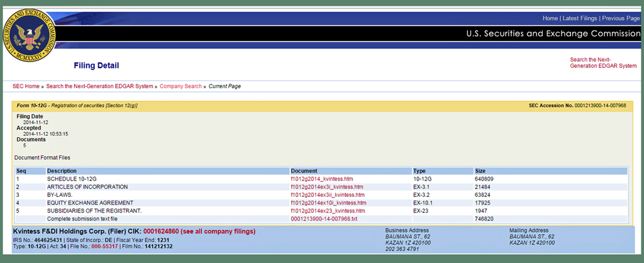Open f1012g2014ex23_kvintess.htm document
This screenshot has height=263, width=644.
[x=328, y=211]
